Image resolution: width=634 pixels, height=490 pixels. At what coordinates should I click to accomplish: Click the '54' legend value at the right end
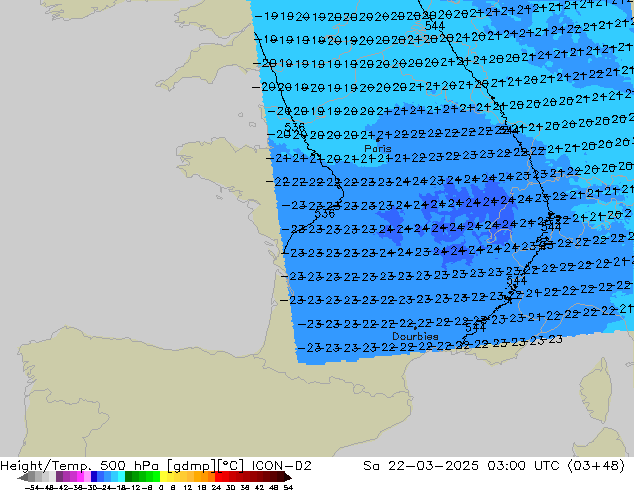coord(288,488)
